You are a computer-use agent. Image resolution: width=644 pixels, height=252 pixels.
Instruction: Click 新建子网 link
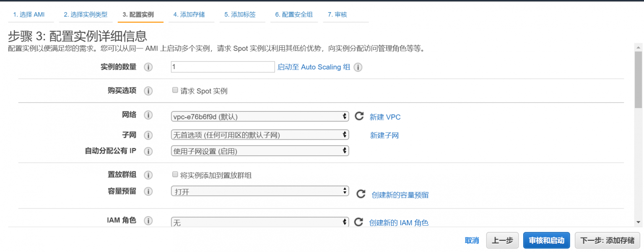point(384,135)
